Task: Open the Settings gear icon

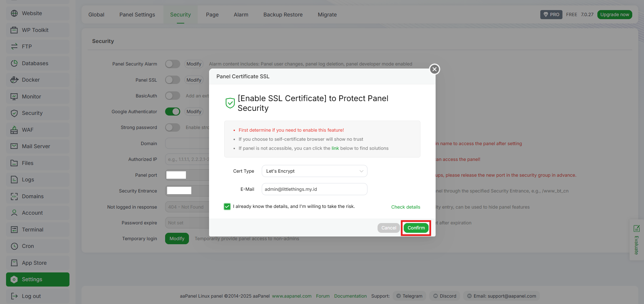Action: [x=14, y=279]
